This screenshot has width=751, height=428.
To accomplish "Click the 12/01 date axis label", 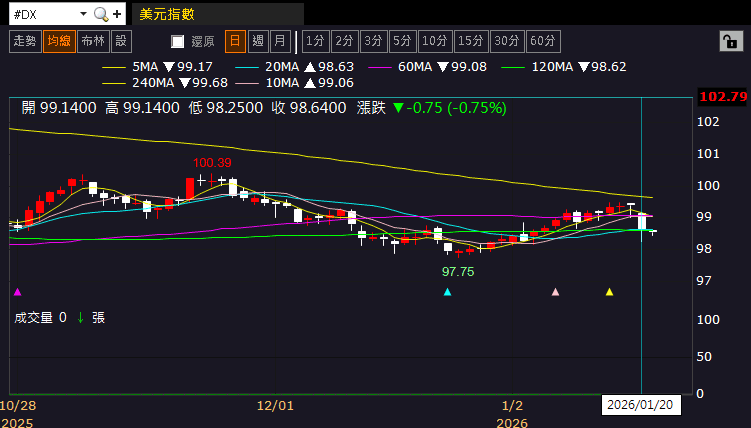I will pyautogui.click(x=275, y=406).
